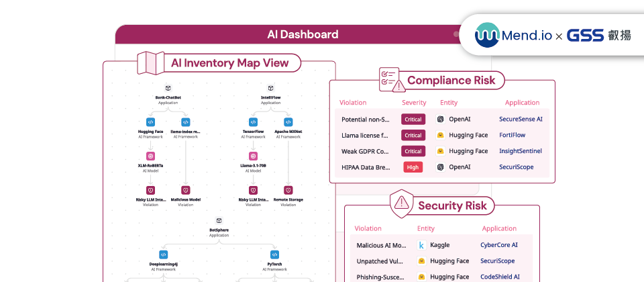
Task: Click the Security Risk heading
Action: 452,205
